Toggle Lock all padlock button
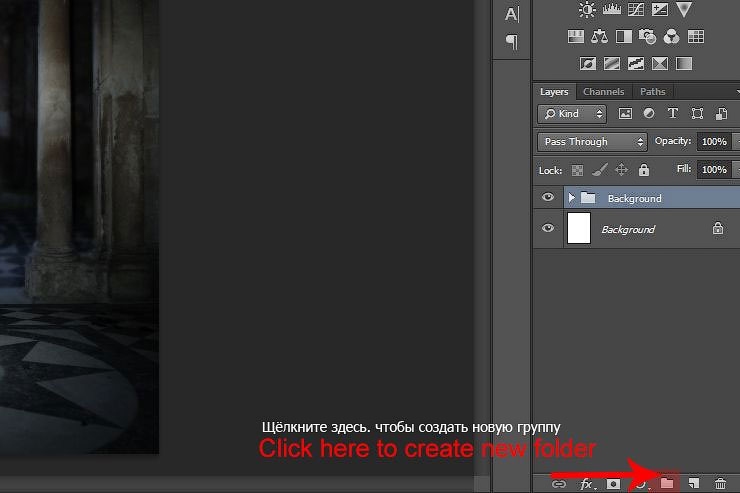 [644, 170]
